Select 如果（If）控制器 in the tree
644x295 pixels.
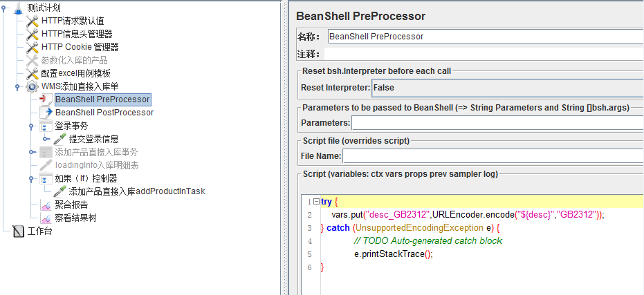[86, 178]
